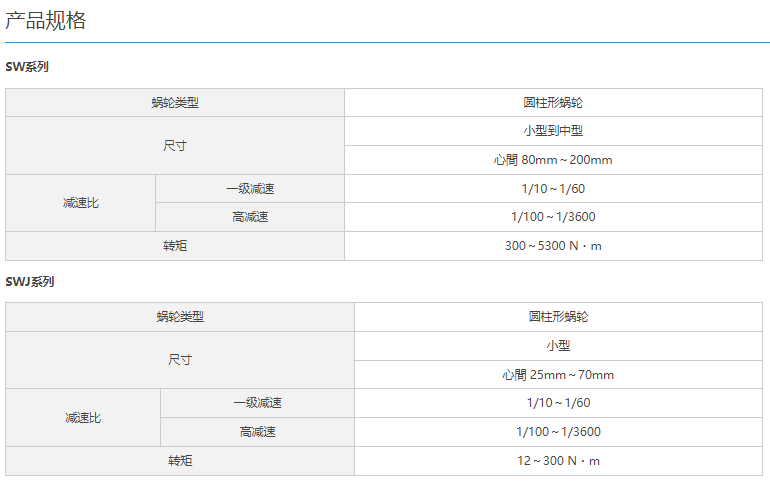
Task: Click 减速比 label in SW table
Action: [81, 203]
